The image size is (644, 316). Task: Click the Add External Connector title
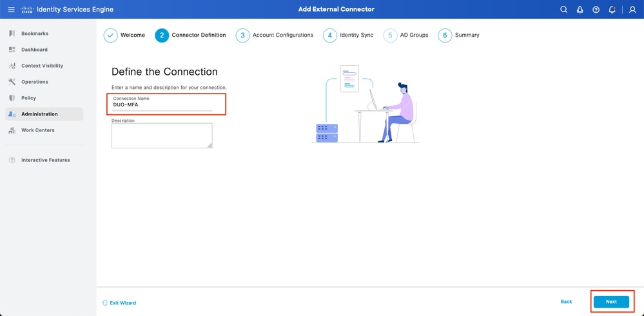pyautogui.click(x=337, y=9)
